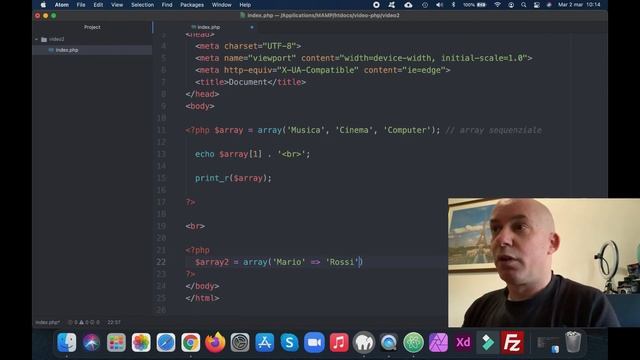Screen dimensions: 640x360
Task: Place cursor on print_r($array); line
Action: click(x=233, y=178)
